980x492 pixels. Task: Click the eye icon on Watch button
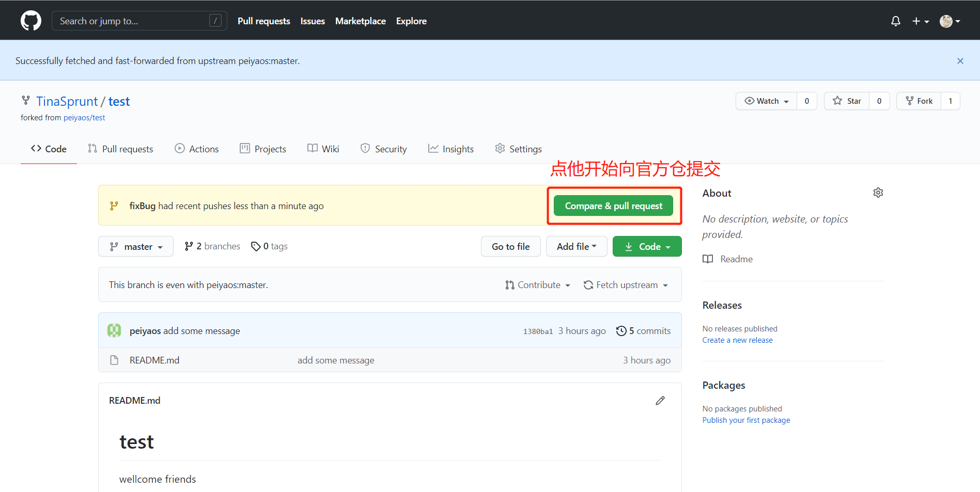pos(749,101)
